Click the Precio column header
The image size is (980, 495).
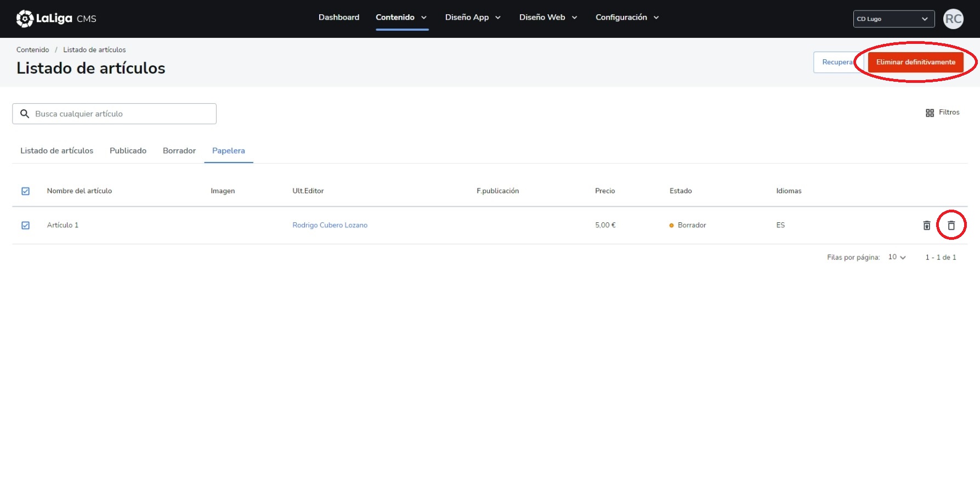[x=605, y=191]
